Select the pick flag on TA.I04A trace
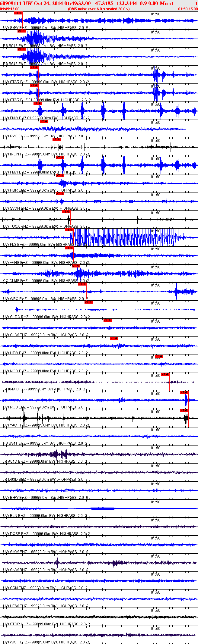Viewport: 198px width, 644px height. pos(165,374)
